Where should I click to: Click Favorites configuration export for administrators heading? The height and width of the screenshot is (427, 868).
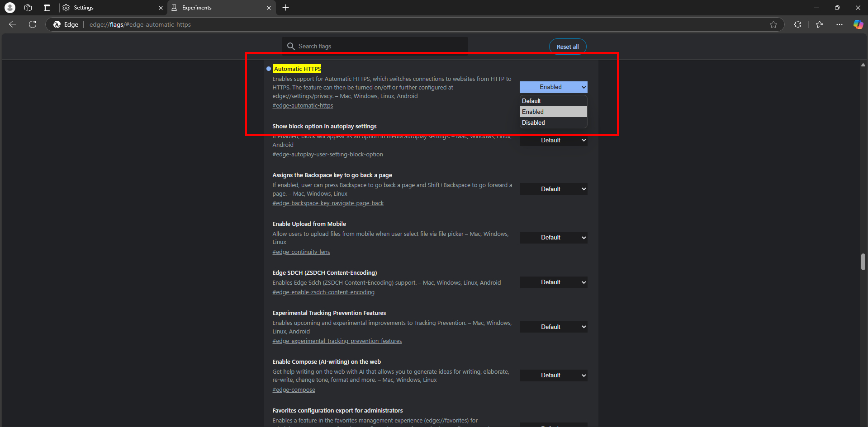[337, 410]
